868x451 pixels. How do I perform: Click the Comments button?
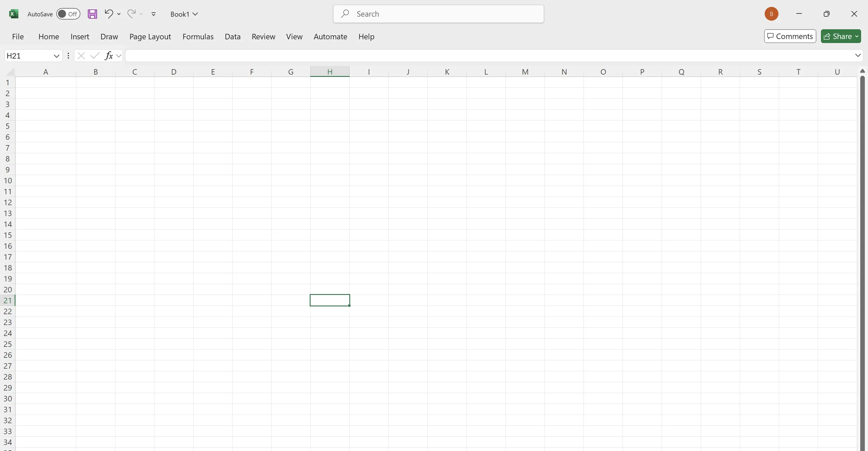790,36
